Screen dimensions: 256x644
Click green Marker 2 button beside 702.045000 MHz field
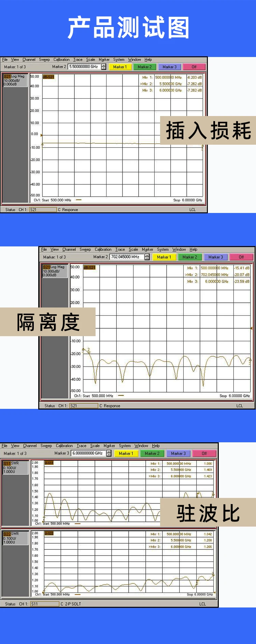point(190,257)
